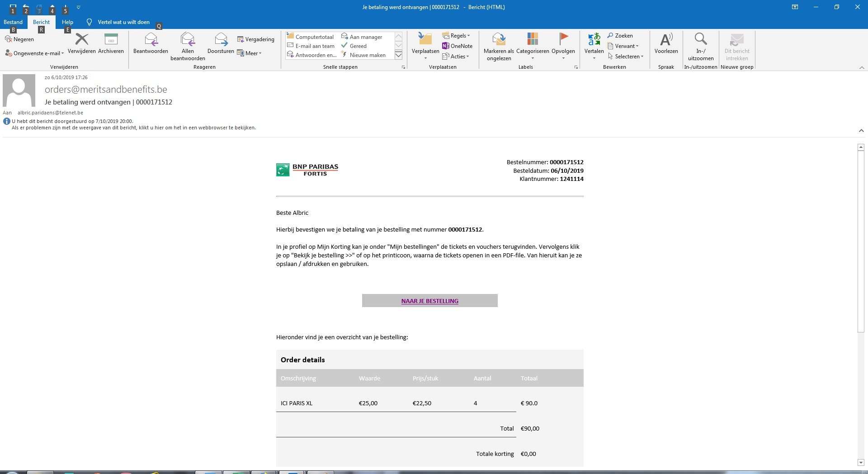The image size is (868, 474).
Task: Open the Categoriseren color categories
Action: coord(533,46)
